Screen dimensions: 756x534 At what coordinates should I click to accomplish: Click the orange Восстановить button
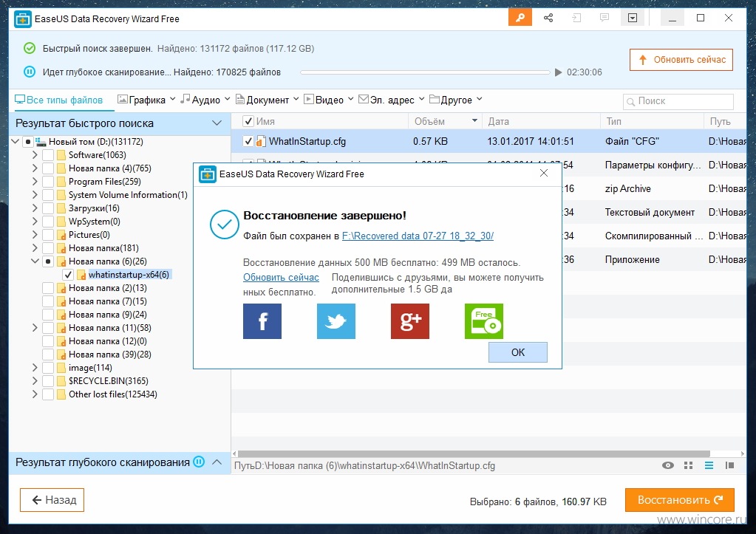pyautogui.click(x=680, y=500)
